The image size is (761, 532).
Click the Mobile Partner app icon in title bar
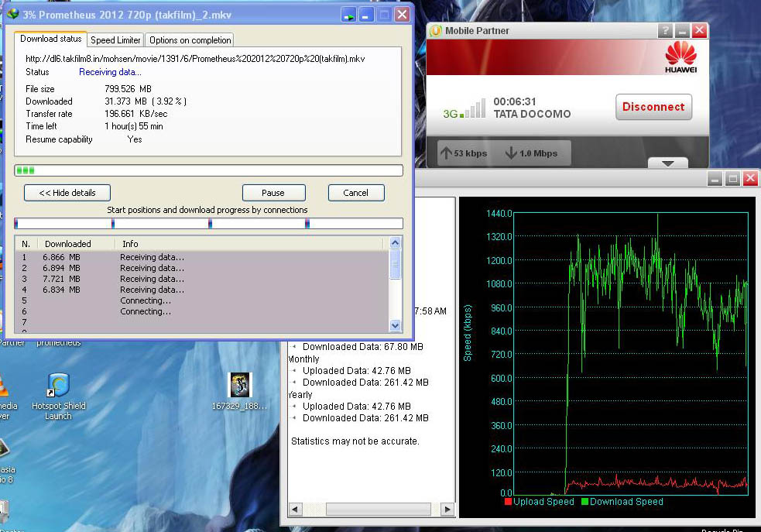[436, 30]
